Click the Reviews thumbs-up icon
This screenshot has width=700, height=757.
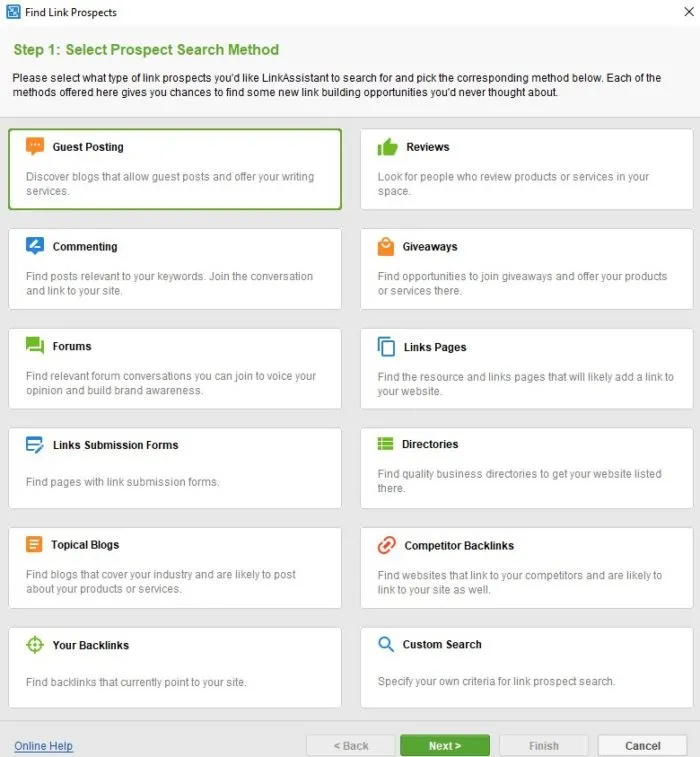tap(388, 147)
